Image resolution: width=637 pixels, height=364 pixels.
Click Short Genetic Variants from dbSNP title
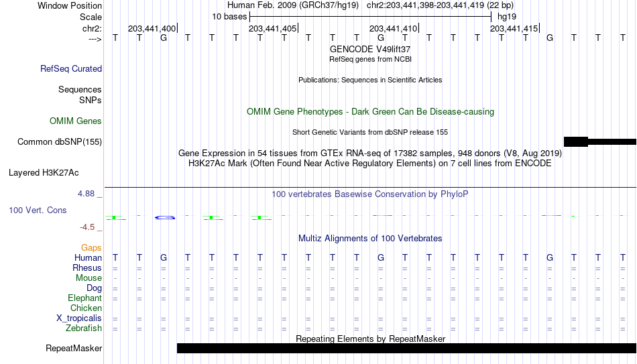coord(370,133)
